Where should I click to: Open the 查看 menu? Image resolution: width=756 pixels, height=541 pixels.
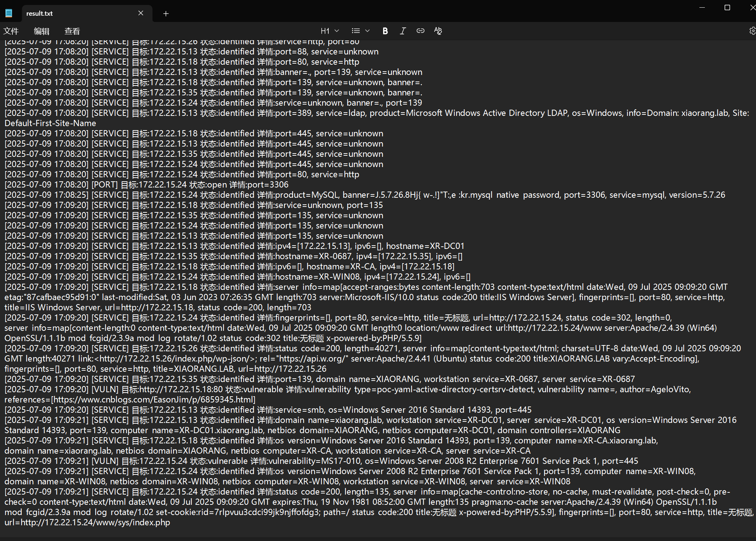coord(72,31)
